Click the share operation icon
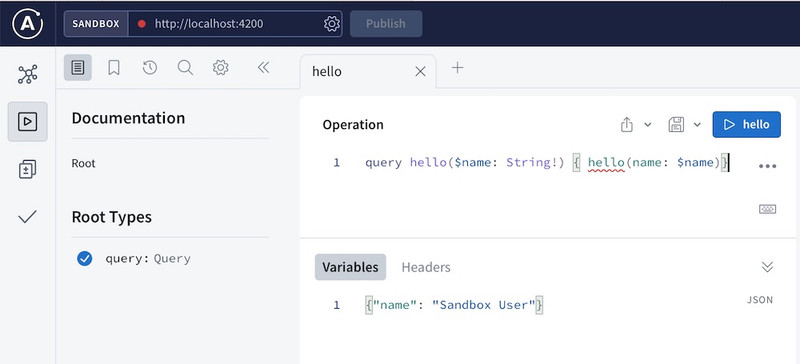The height and width of the screenshot is (364, 800). pyautogui.click(x=627, y=125)
